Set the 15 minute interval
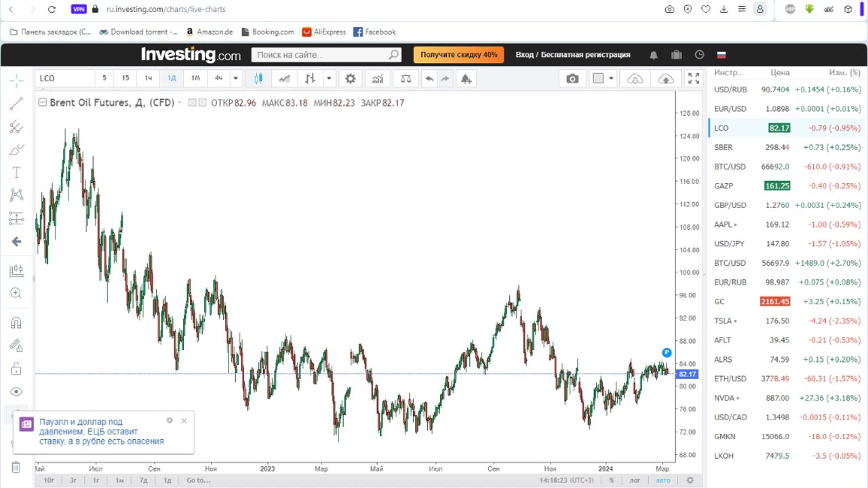This screenshot has height=488, width=868. 125,79
